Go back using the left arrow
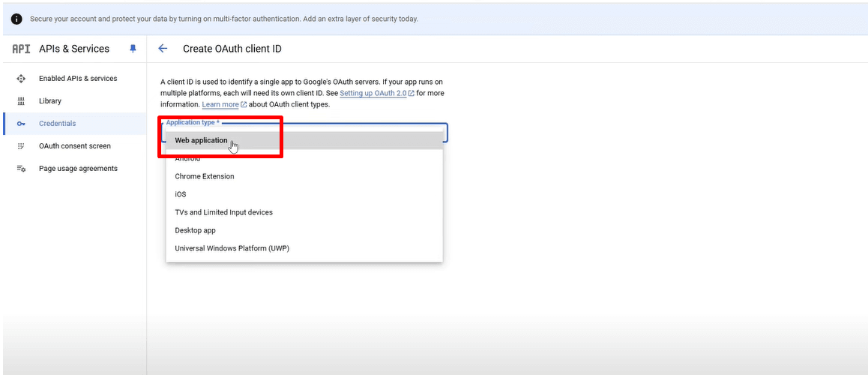868x375 pixels. 163,49
